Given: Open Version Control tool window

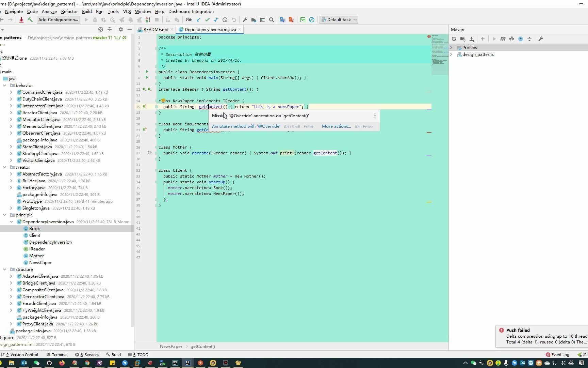Looking at the screenshot, I should 20,355.
